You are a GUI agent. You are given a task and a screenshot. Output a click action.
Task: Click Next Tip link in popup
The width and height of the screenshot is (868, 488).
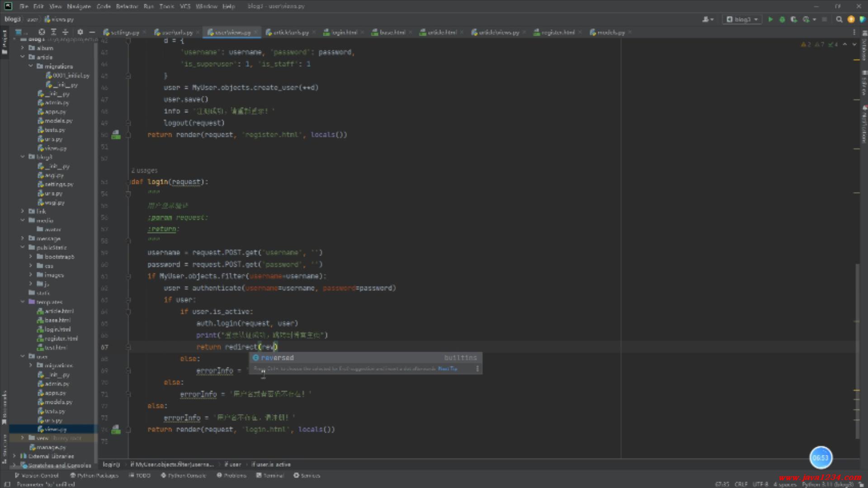point(448,369)
